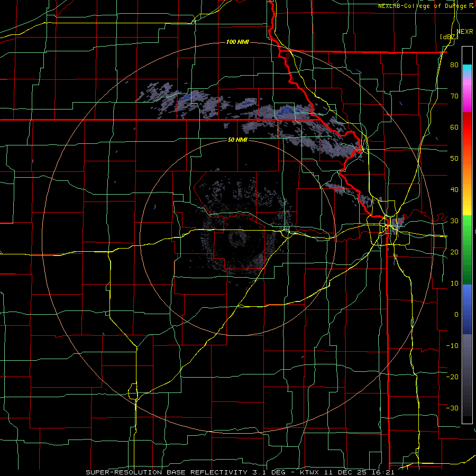Click the 70 value on the dBZ scale
476x476 pixels.
[454, 96]
